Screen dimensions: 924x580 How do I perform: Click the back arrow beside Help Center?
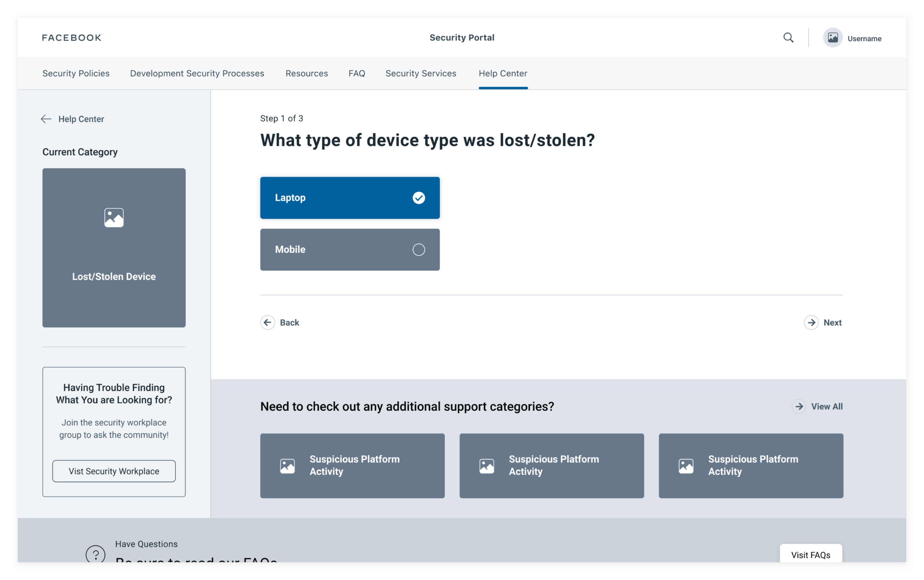click(46, 119)
